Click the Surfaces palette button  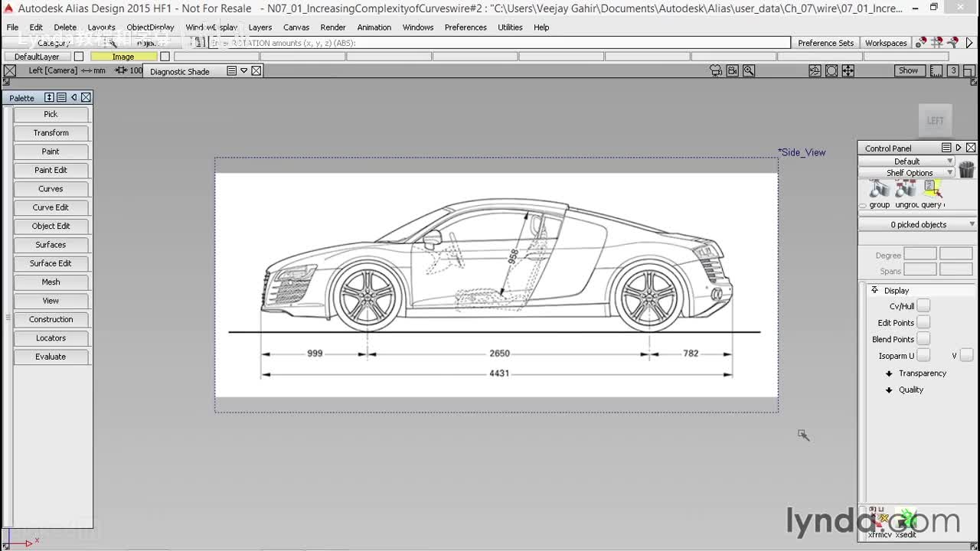coord(51,245)
